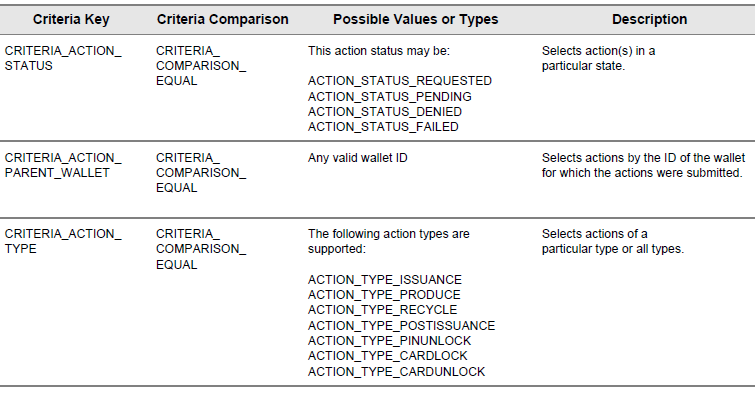
Task: Click the Criteria Key column header
Action: (71, 19)
